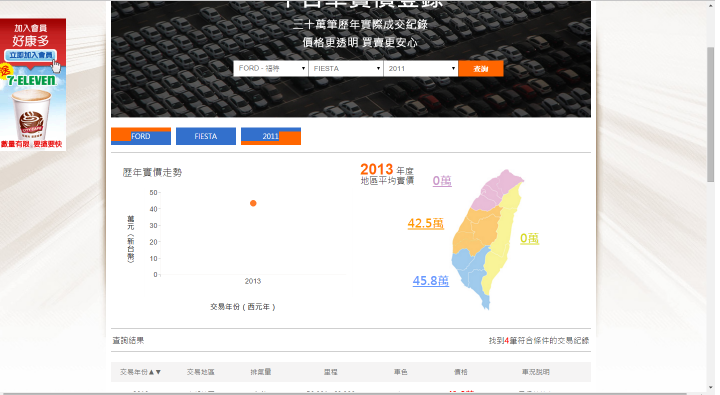This screenshot has height=395, width=720.
Task: Click the 歷年實價走勢 chart title
Action: [x=152, y=173]
